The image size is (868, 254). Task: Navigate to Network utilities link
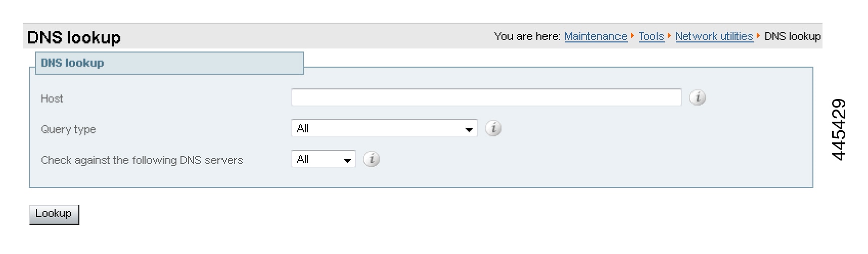[714, 36]
